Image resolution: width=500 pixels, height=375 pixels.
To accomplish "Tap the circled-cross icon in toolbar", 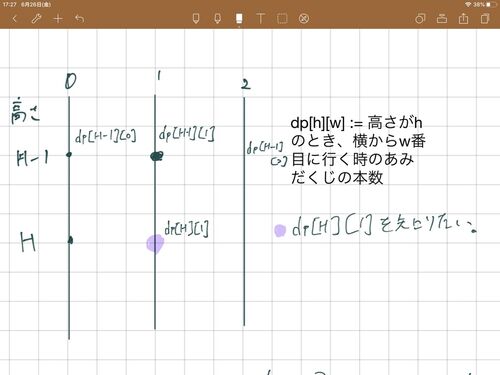I will click(x=304, y=19).
